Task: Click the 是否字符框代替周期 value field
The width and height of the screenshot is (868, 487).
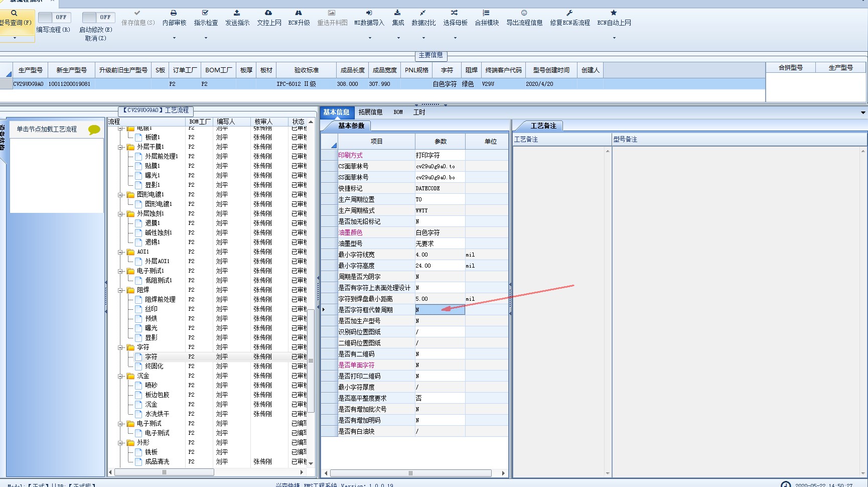Action: pos(440,310)
